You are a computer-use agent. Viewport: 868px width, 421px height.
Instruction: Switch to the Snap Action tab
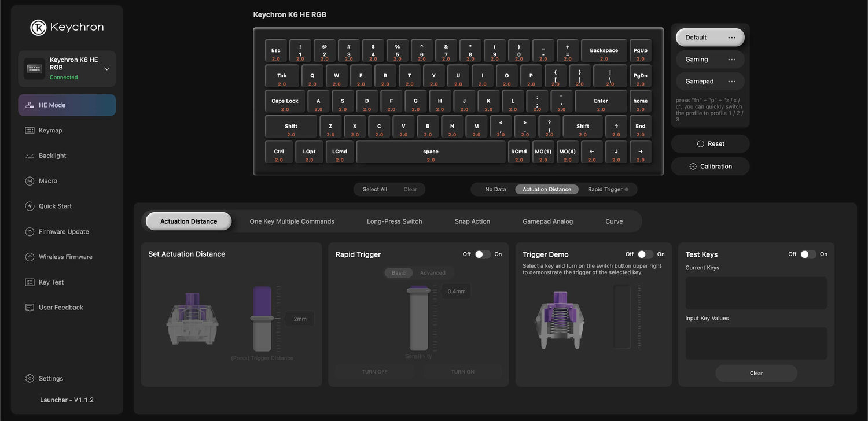(472, 221)
